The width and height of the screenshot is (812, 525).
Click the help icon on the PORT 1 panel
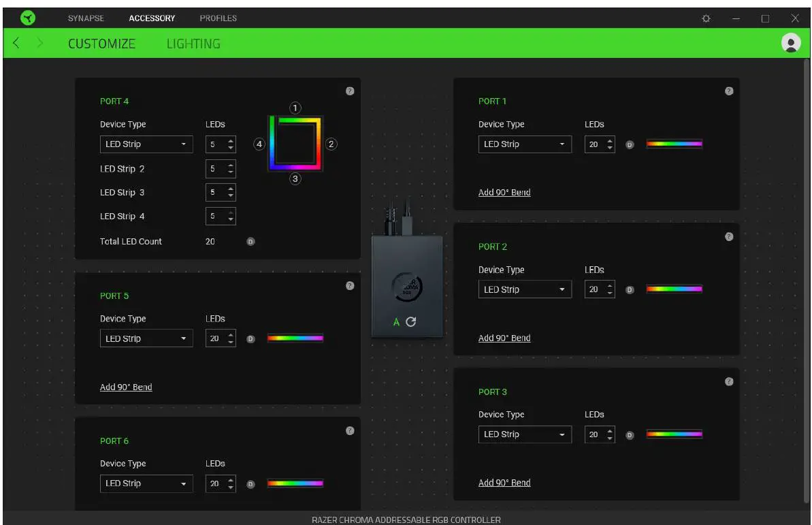pos(729,89)
